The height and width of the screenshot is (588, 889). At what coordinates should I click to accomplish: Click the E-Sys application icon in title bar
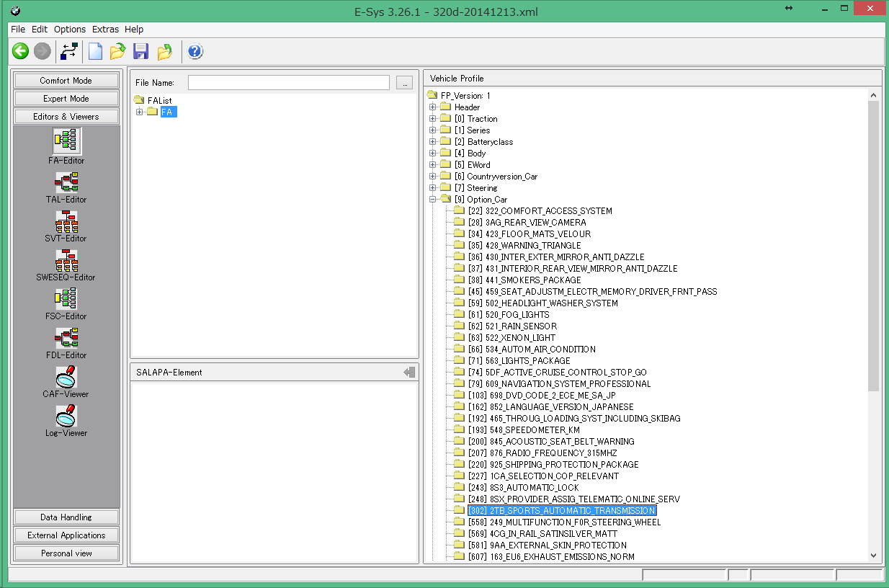[16, 11]
